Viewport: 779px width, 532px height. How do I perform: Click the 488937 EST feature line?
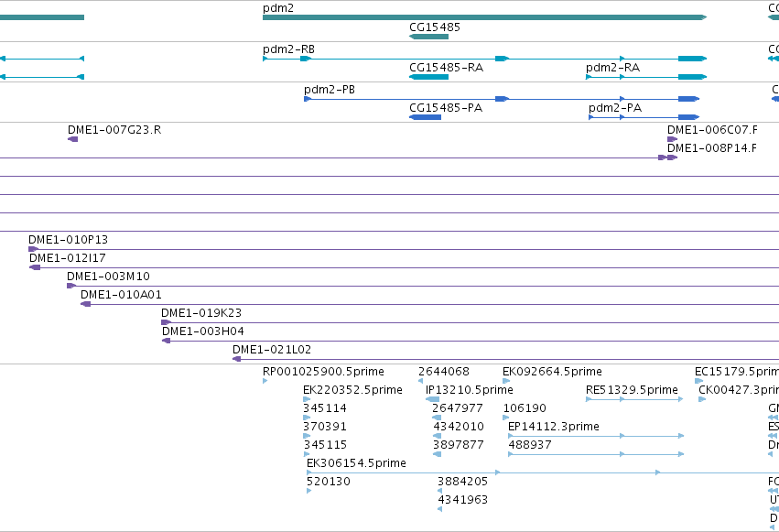click(x=596, y=454)
